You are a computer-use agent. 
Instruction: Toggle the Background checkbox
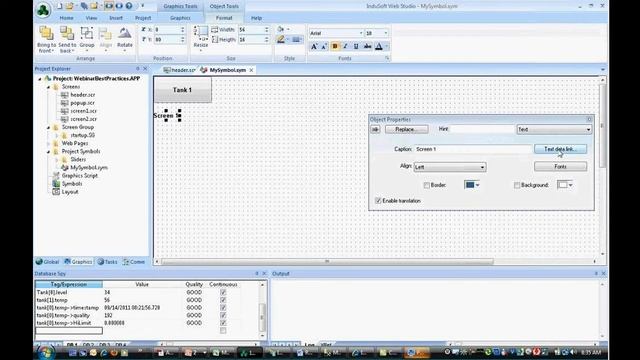pyautogui.click(x=517, y=185)
